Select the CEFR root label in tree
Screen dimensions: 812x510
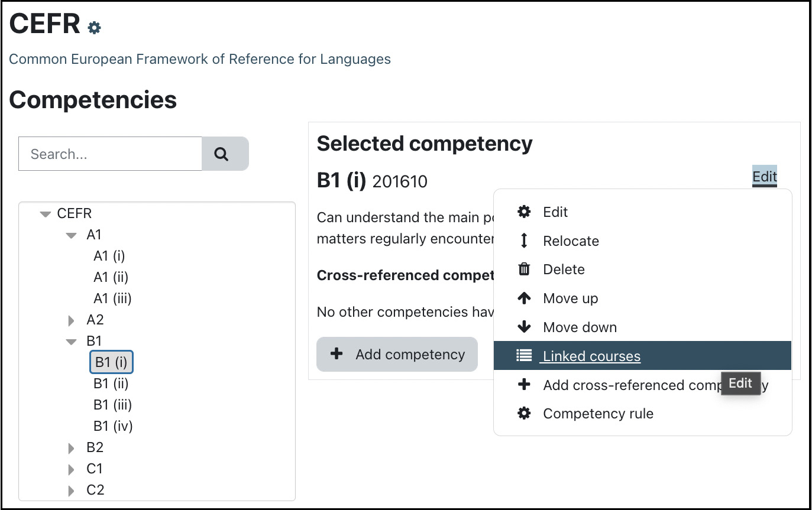click(x=75, y=213)
